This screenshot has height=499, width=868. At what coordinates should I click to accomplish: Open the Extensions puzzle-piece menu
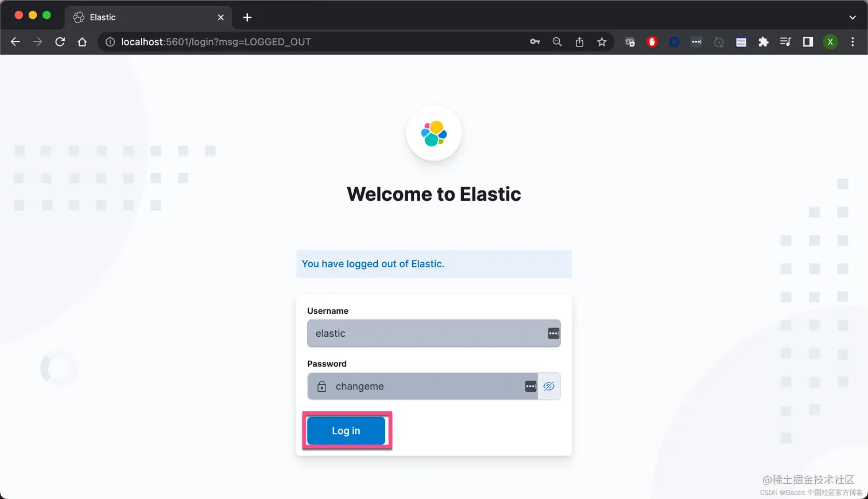pos(764,42)
